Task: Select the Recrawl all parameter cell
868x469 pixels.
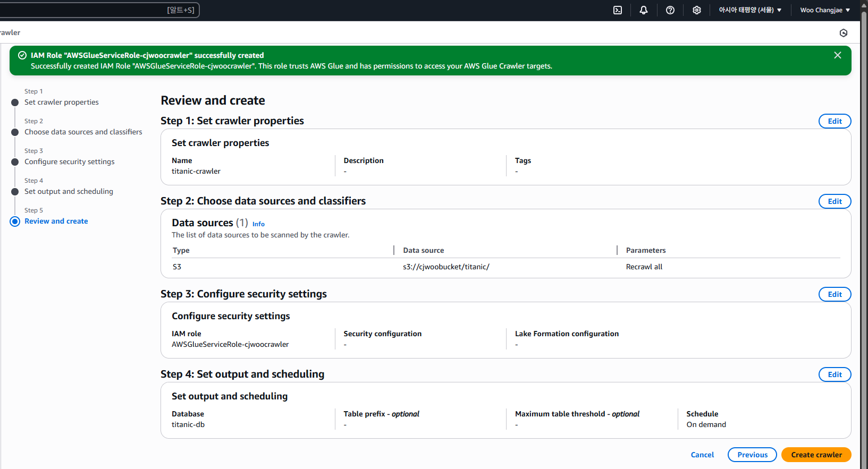Action: point(644,267)
